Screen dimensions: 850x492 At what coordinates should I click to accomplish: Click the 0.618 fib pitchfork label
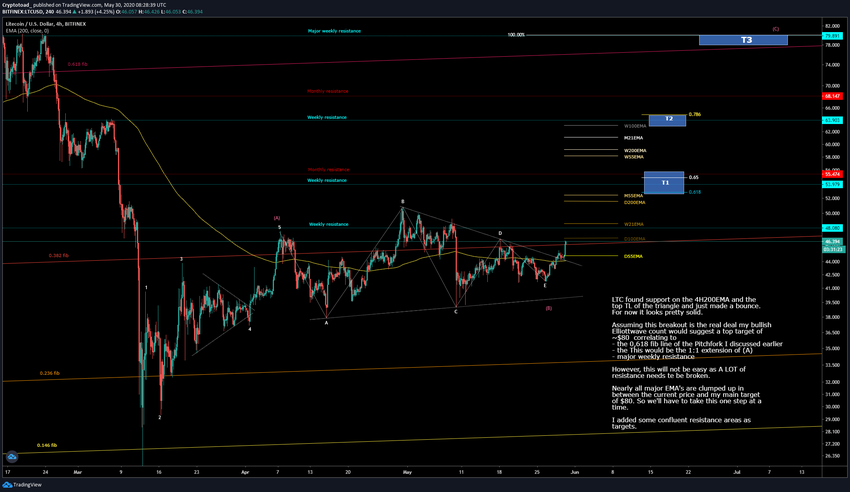click(78, 64)
